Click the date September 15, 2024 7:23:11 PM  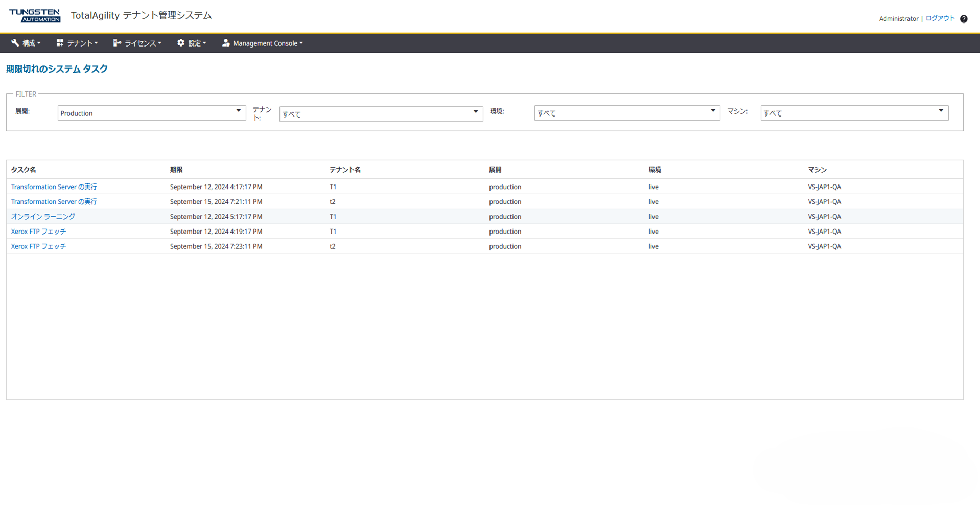click(216, 246)
